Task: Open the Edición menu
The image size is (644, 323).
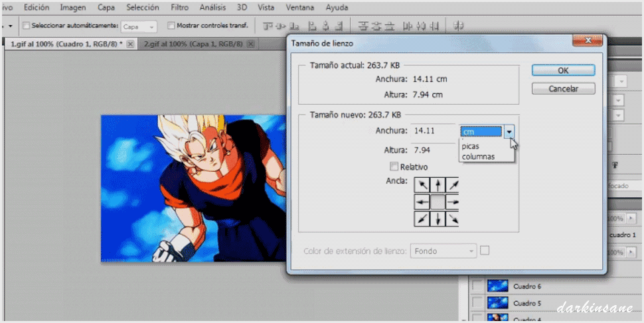Action: coord(37,7)
